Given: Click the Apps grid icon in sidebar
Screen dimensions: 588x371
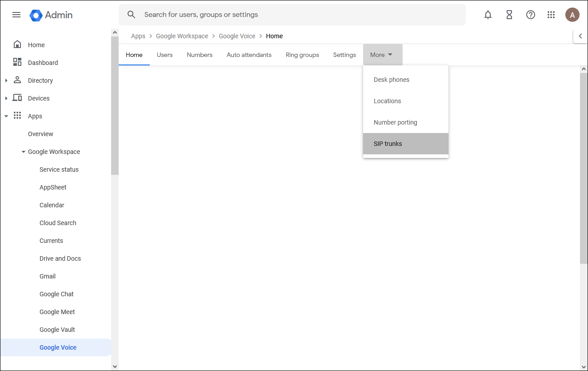Looking at the screenshot, I should point(17,116).
